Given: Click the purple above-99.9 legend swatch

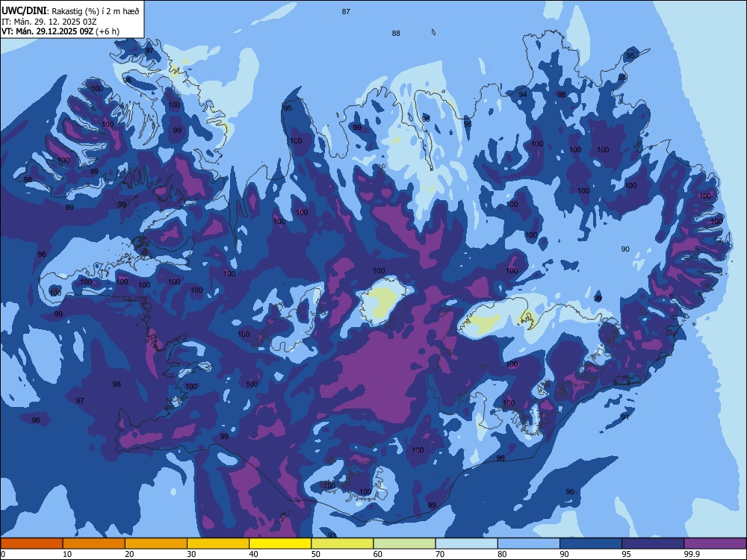Looking at the screenshot, I should point(715,544).
